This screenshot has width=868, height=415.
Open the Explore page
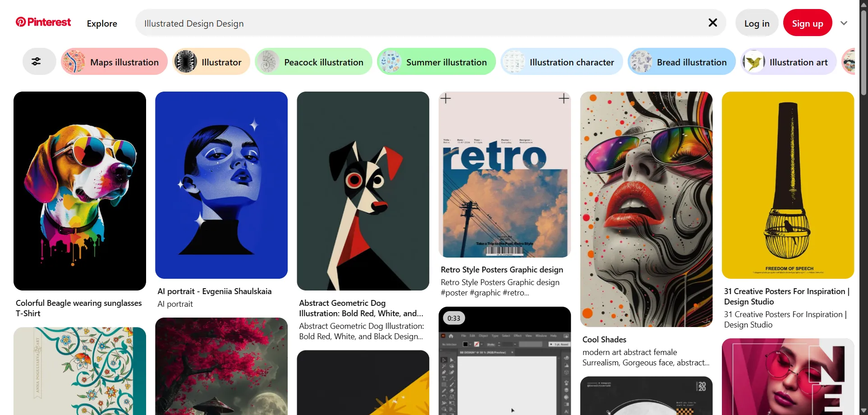coord(102,23)
